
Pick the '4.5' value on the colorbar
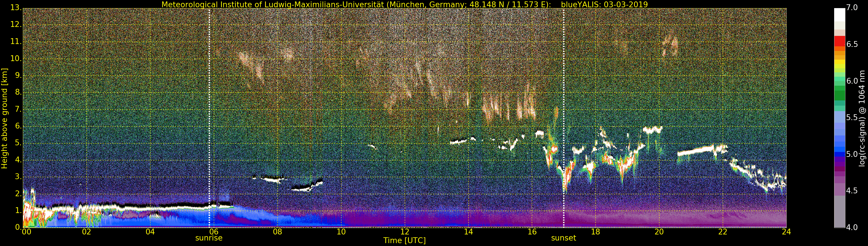[x=852, y=191]
